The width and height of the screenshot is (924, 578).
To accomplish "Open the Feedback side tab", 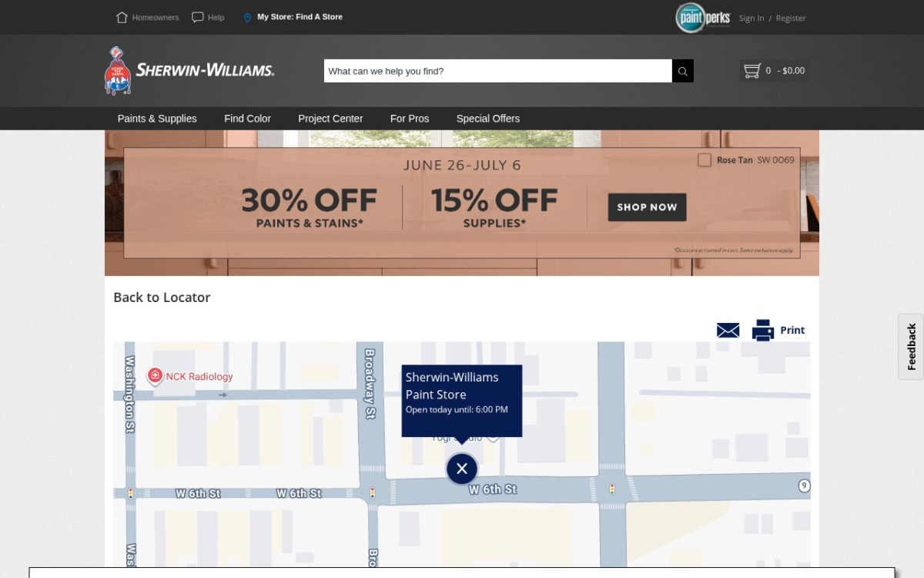I will [x=911, y=347].
